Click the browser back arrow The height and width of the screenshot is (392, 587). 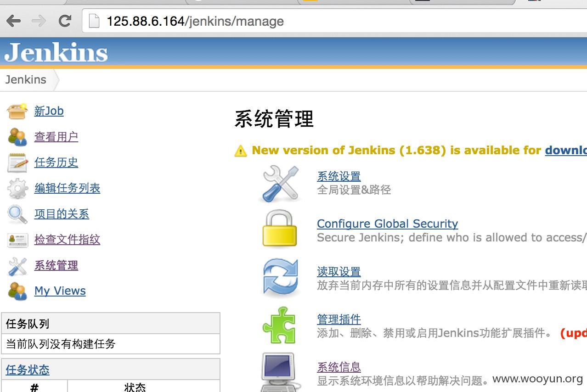click(14, 21)
